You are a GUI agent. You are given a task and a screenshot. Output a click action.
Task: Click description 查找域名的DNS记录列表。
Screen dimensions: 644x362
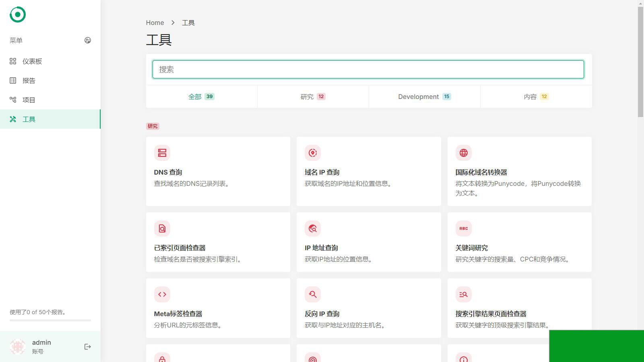tap(193, 183)
